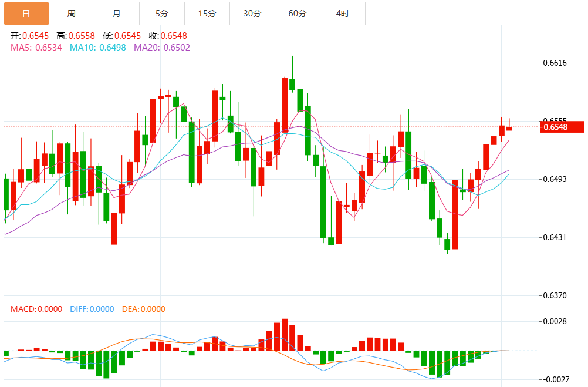Click the latest small red candlestick
This screenshot has width=588, height=387.
[509, 129]
